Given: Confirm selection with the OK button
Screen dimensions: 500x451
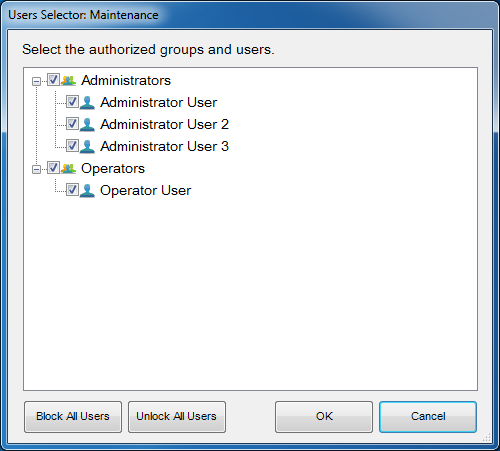Looking at the screenshot, I should tap(324, 417).
